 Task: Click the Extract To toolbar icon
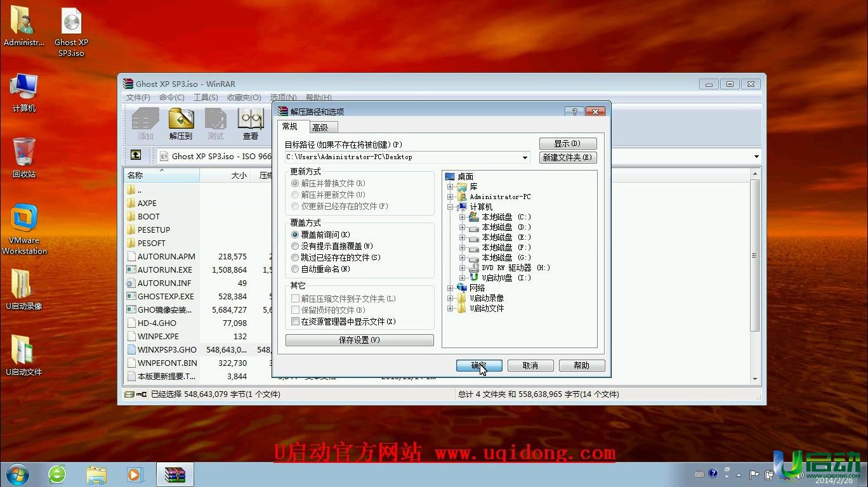point(181,124)
